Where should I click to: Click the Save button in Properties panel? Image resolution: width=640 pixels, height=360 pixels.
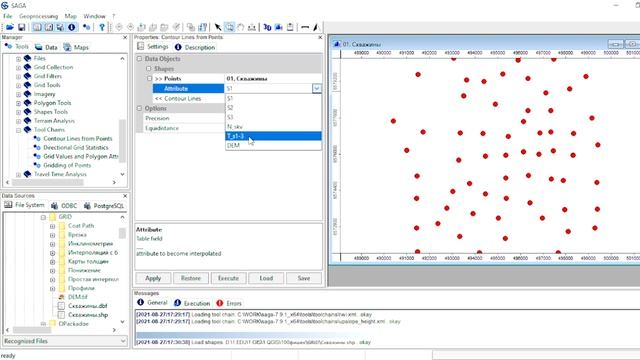click(304, 278)
